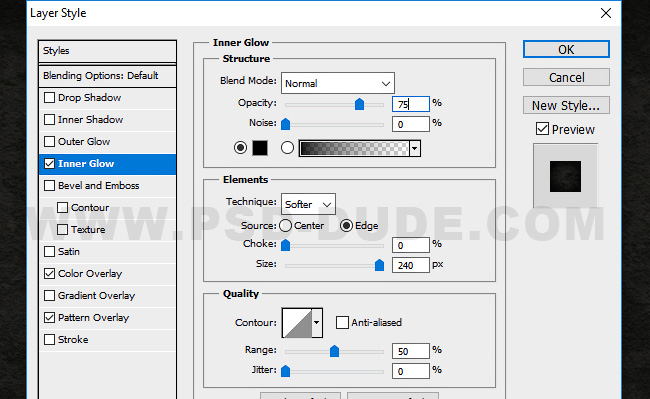Screen dimensions: 650x399
Task: Click the Contour curve thumbnail
Action: (x=297, y=322)
